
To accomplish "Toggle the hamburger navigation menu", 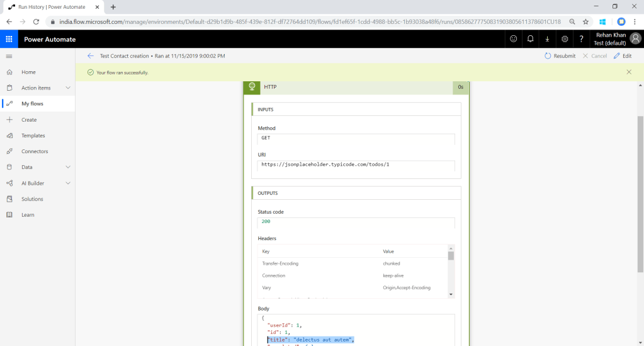I will (x=9, y=56).
